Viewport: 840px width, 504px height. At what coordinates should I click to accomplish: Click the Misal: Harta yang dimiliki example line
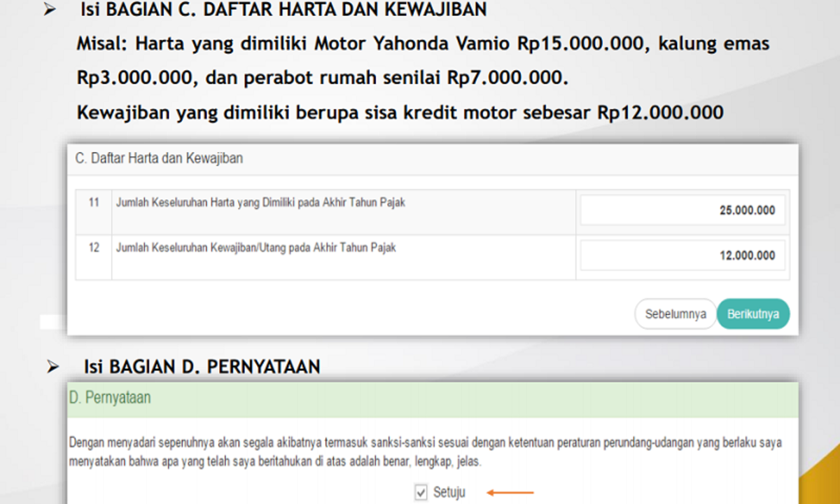click(423, 44)
